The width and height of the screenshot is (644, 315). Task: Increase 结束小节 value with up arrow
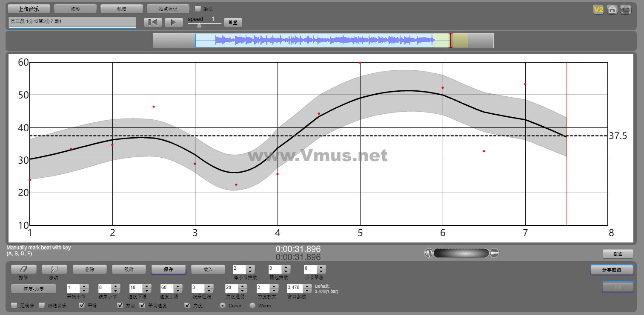pyautogui.click(x=115, y=286)
